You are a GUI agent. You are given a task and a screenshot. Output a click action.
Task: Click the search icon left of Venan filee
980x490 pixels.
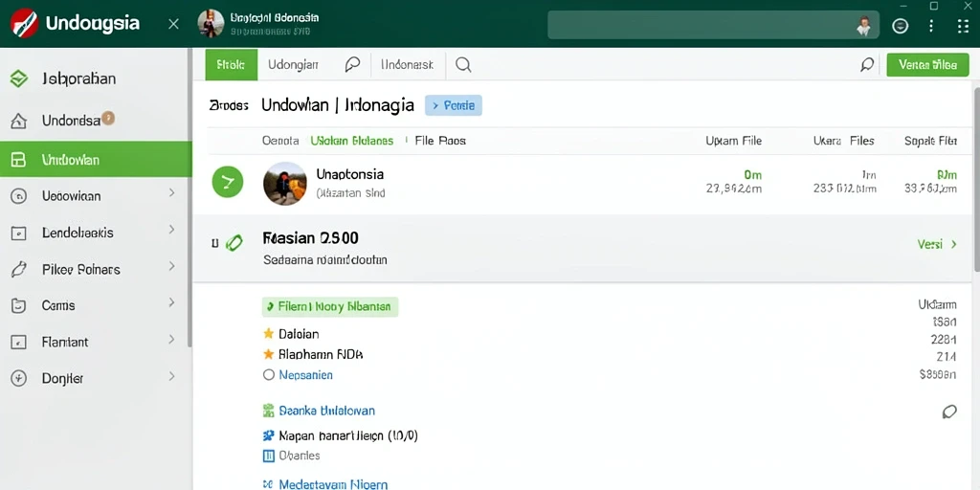pyautogui.click(x=867, y=64)
